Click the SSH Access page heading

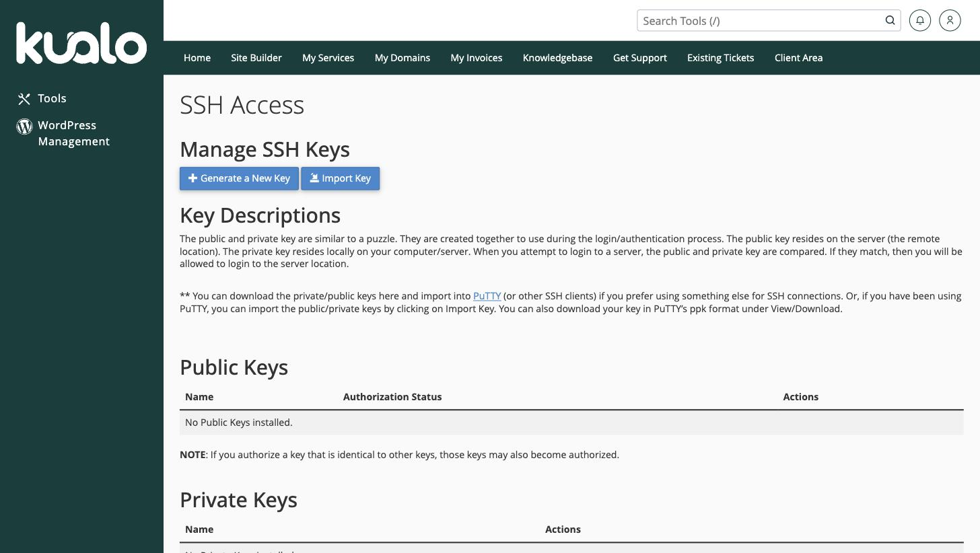242,105
